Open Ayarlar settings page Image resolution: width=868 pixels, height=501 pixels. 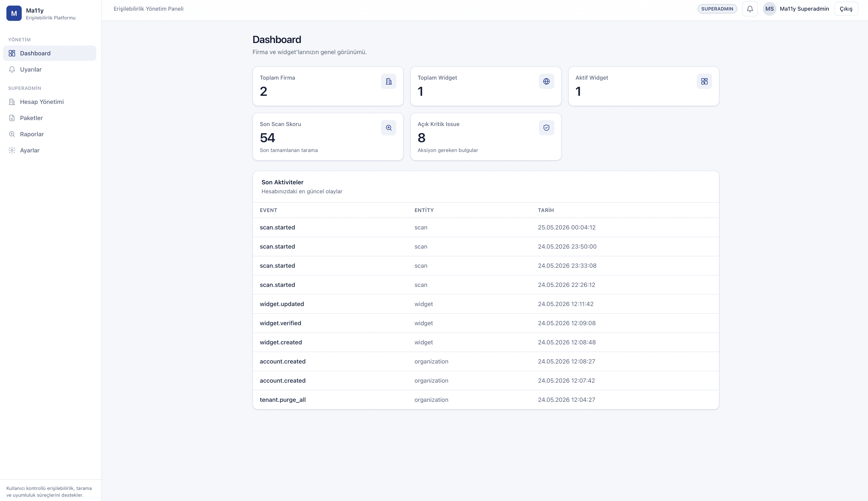pos(50,150)
